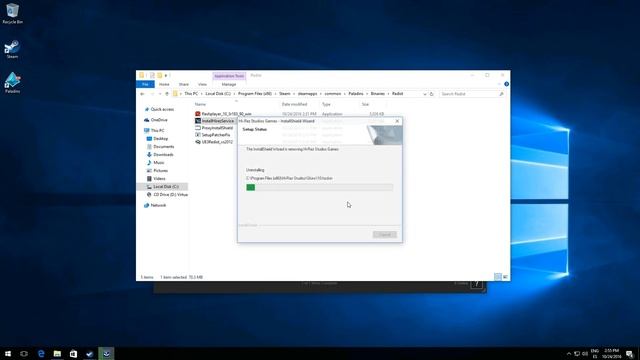Select Local Disk (C:) in navigation pane
The height and width of the screenshot is (360, 640).
click(162, 187)
